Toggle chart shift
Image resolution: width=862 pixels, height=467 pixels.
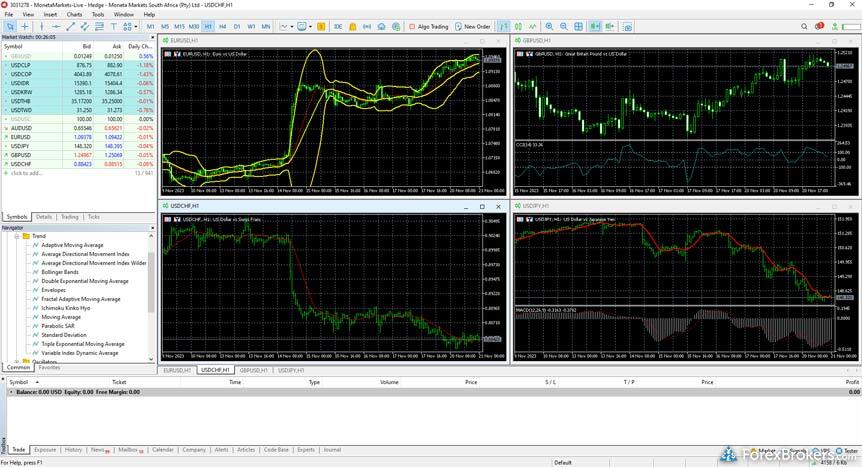point(610,26)
